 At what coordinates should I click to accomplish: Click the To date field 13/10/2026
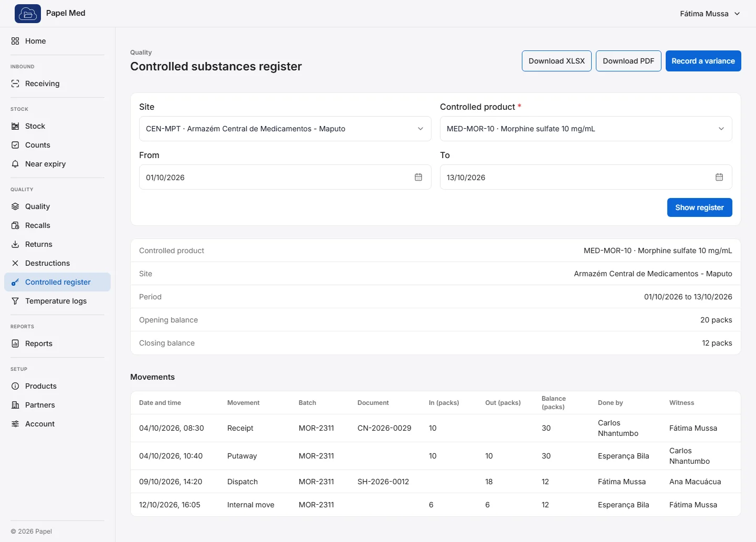[586, 178]
